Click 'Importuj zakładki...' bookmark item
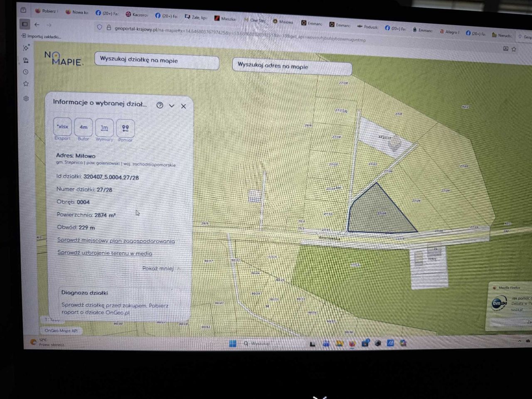532x399 pixels. pos(41,36)
